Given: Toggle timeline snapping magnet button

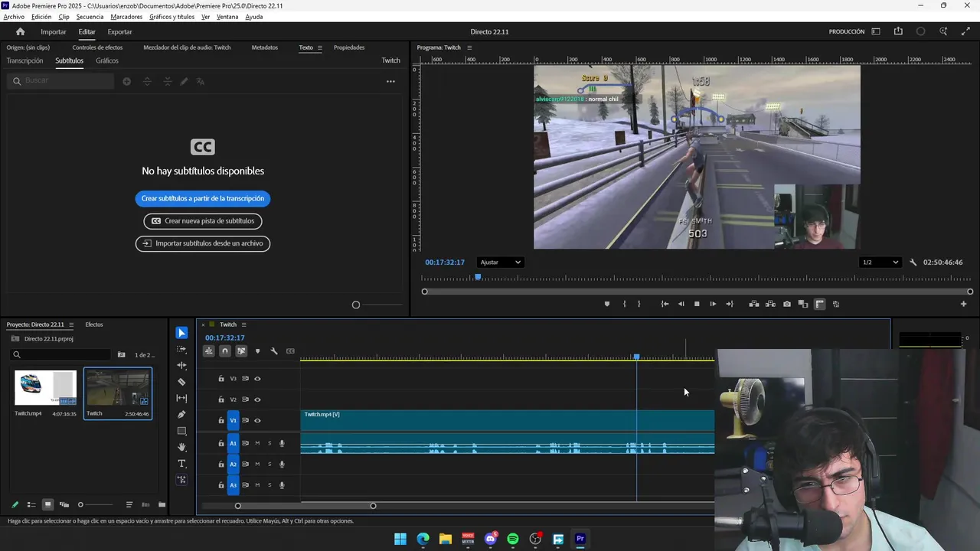Looking at the screenshot, I should point(224,351).
